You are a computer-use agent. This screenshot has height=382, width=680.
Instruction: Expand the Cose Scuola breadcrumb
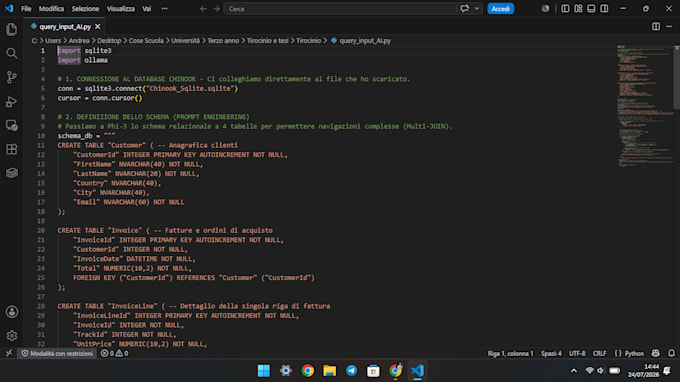click(x=146, y=40)
